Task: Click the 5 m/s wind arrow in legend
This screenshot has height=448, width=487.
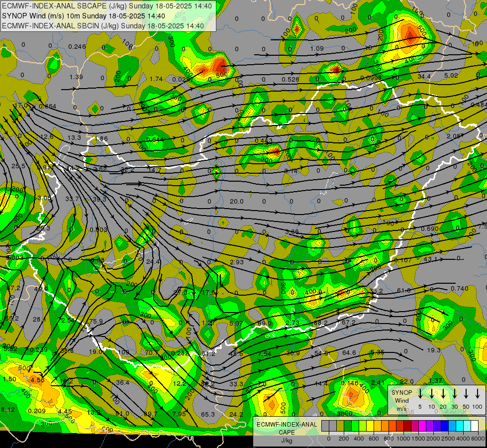Action: pos(420,394)
